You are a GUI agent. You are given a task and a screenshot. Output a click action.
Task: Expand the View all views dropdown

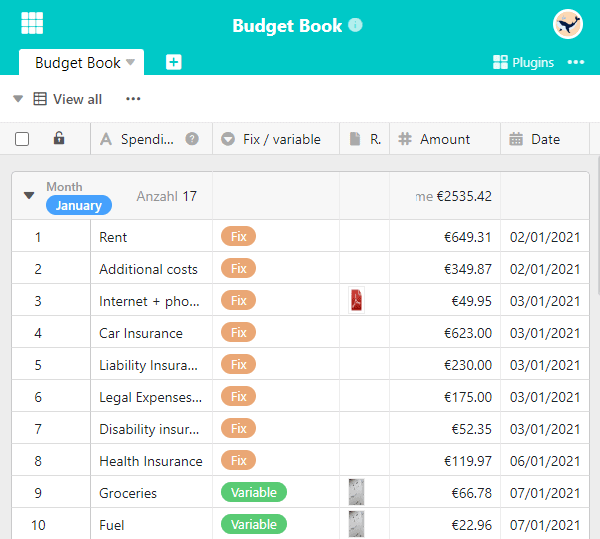[18, 99]
